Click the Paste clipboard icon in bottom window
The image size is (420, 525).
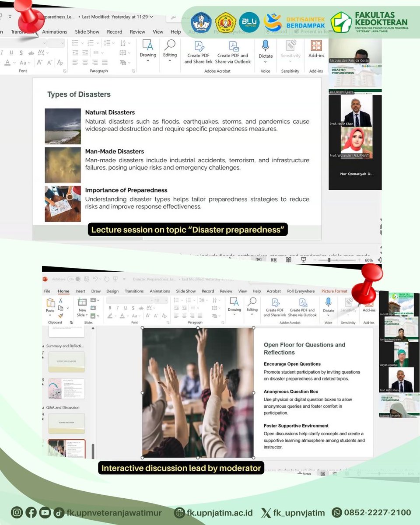click(50, 303)
